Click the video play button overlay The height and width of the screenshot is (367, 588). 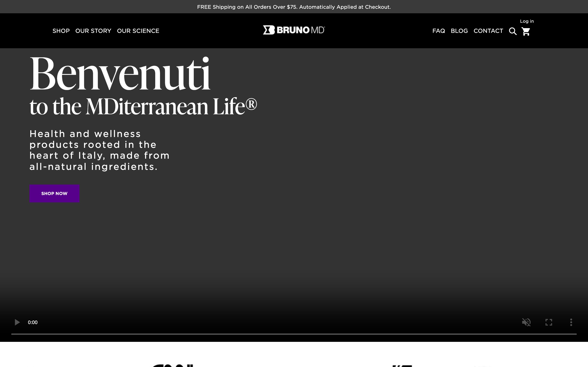tap(17, 322)
